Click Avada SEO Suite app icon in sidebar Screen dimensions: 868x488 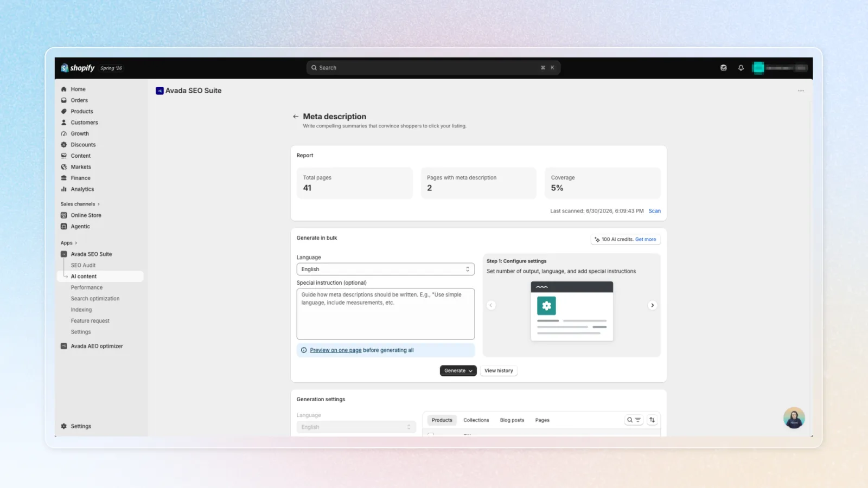pos(64,254)
